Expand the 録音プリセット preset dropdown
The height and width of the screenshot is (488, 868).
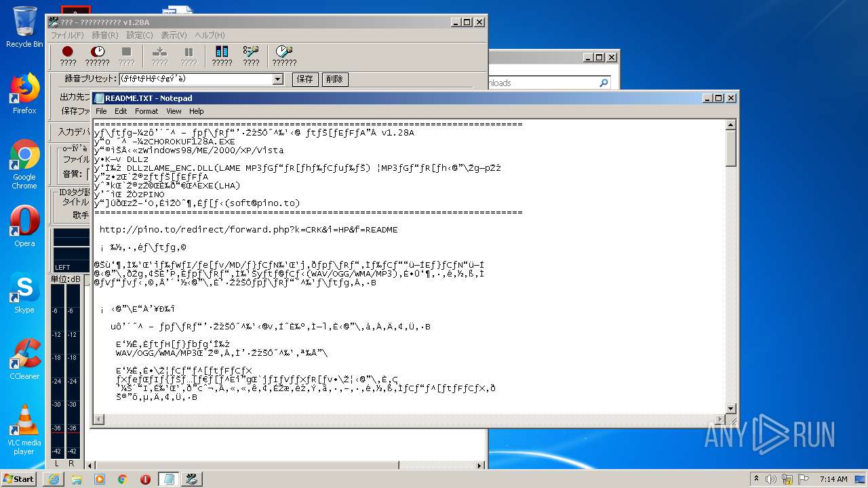(x=277, y=79)
